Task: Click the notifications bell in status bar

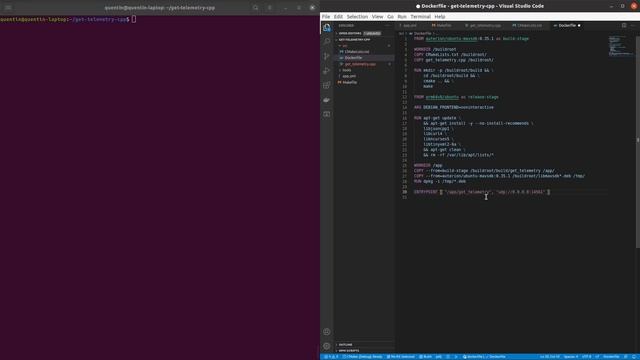Action: (x=634, y=357)
